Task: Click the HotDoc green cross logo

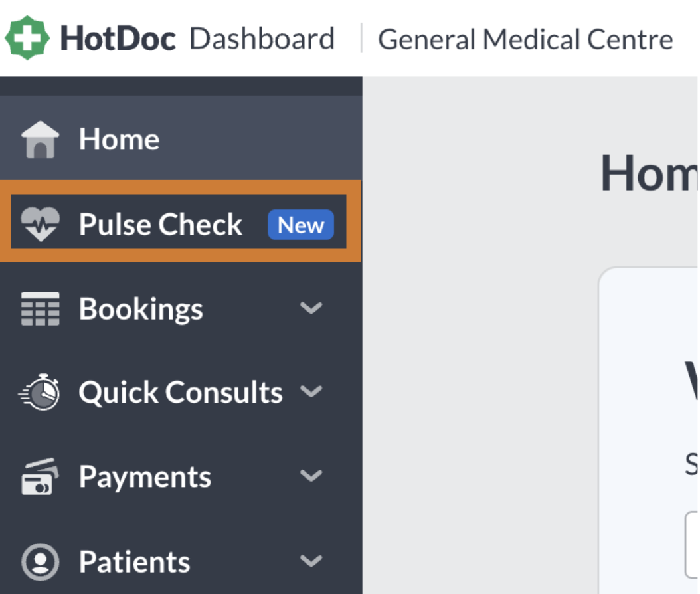Action: coord(27,37)
